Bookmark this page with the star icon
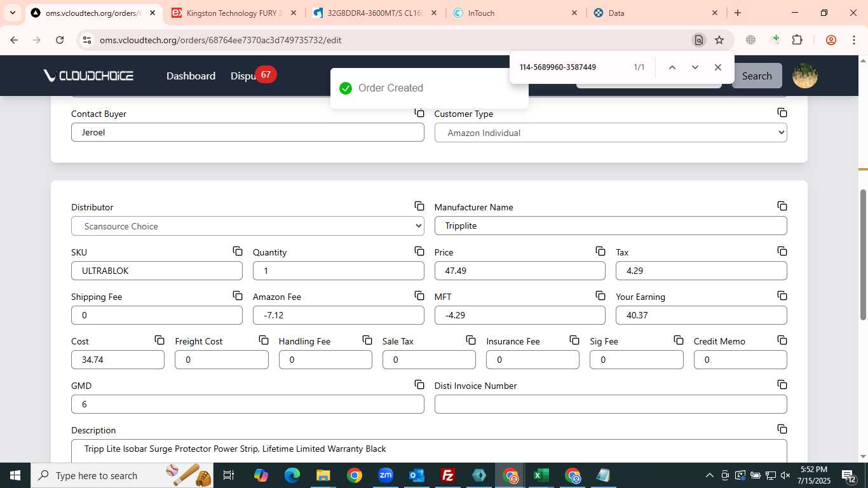This screenshot has height=488, width=868. (x=719, y=40)
